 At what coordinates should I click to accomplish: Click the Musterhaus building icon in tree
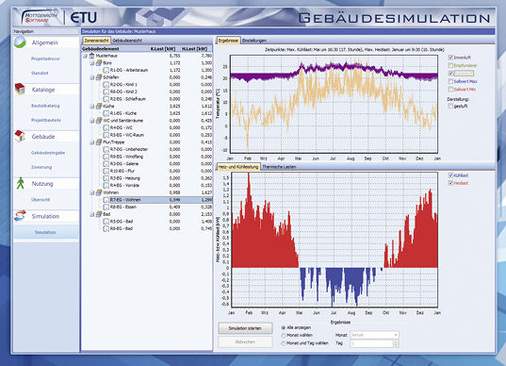92,56
